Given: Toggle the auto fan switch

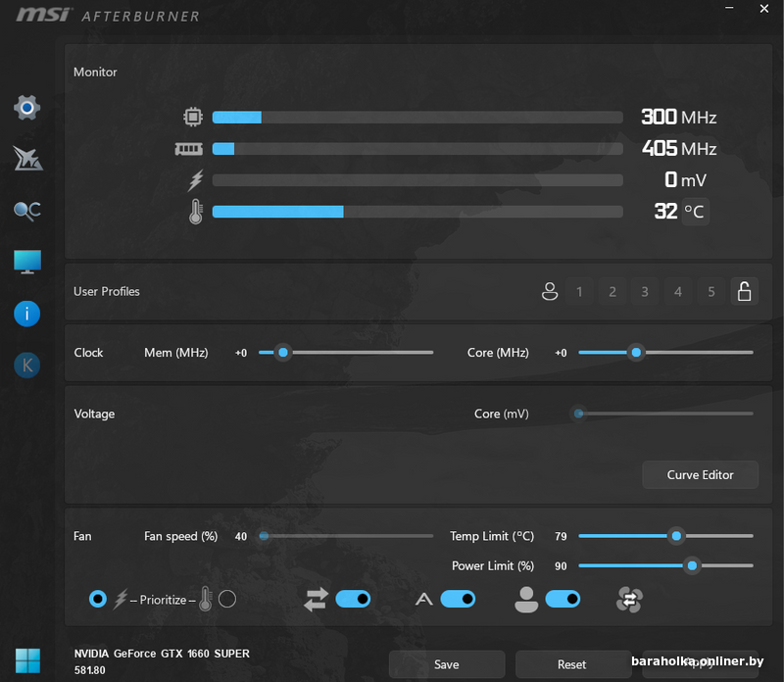Looking at the screenshot, I should click(x=458, y=599).
